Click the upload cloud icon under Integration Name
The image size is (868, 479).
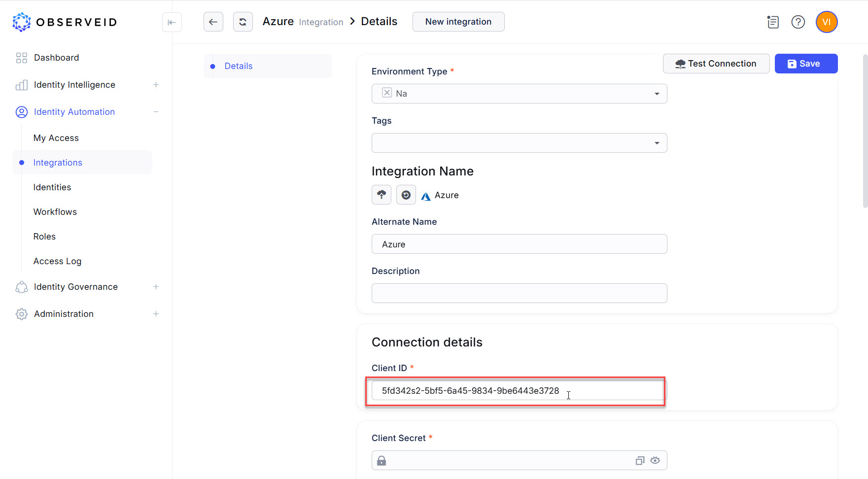pos(381,195)
